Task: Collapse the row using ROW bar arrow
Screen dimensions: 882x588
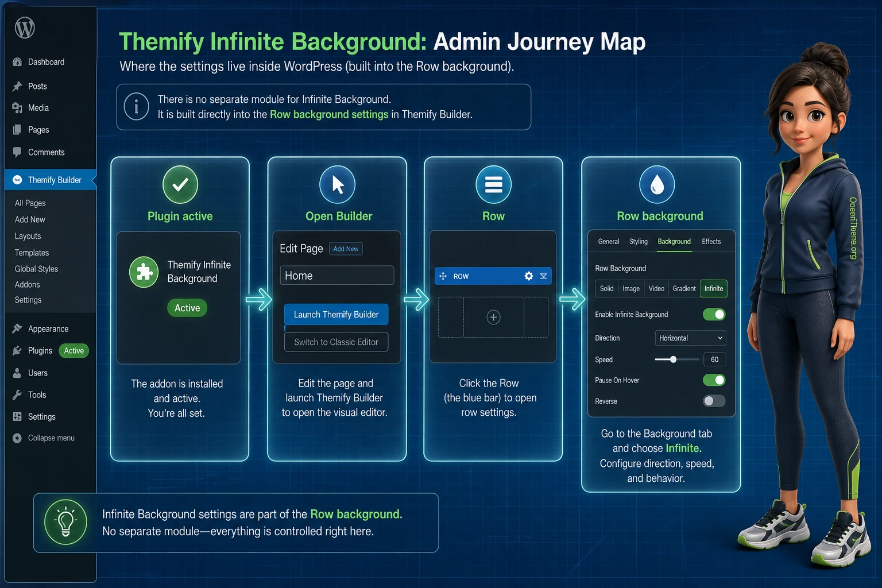Action: point(543,276)
